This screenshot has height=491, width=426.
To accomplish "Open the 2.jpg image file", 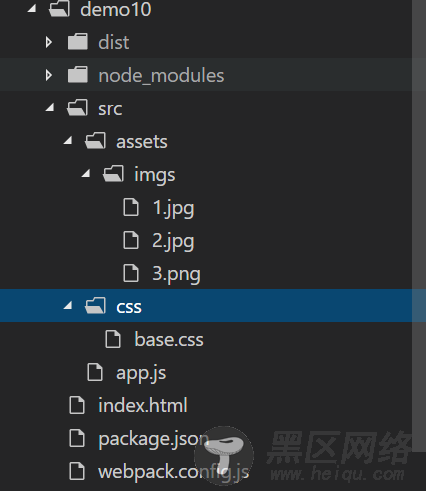I will click(173, 241).
